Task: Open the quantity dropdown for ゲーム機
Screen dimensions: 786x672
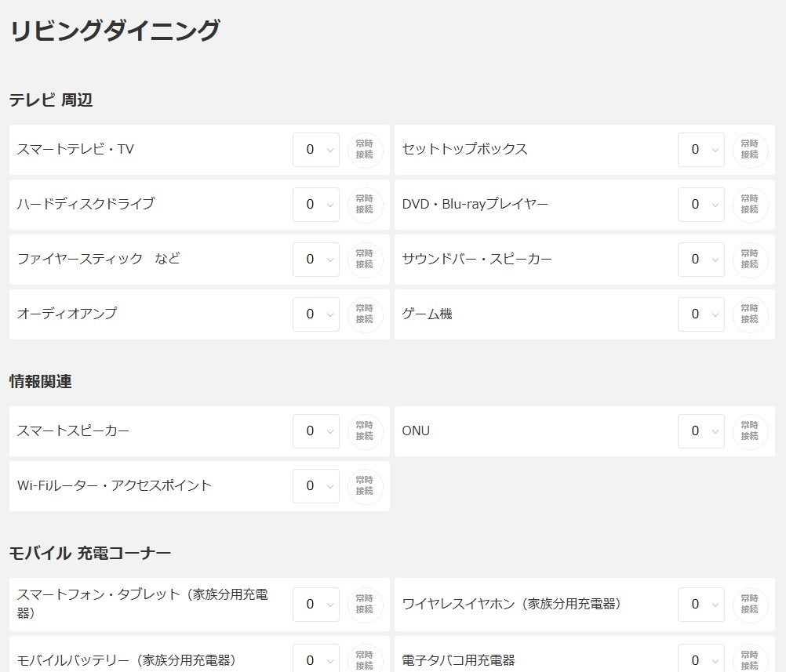Action: tap(701, 314)
